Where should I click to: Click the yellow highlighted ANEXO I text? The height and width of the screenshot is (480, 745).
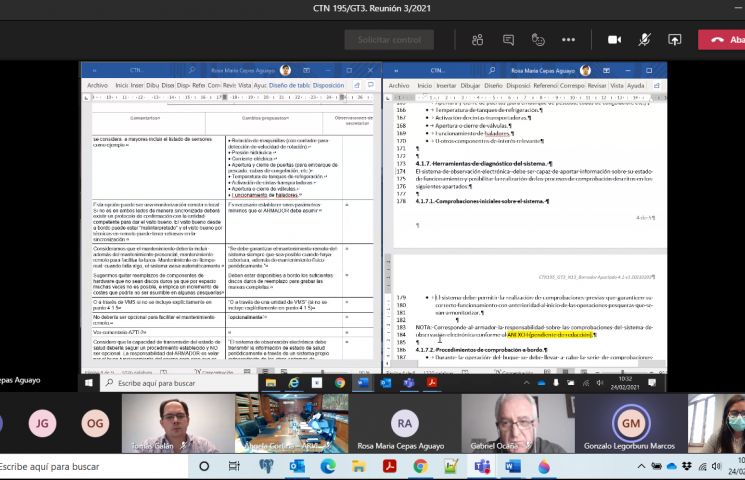[550, 335]
